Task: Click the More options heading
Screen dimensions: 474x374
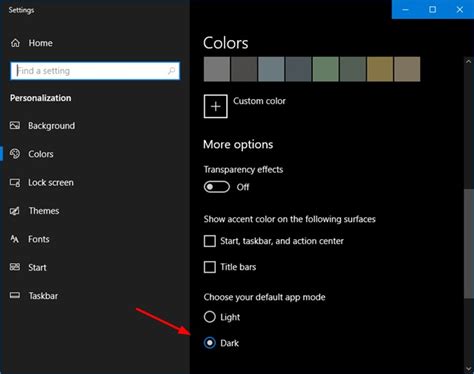Action: [238, 144]
